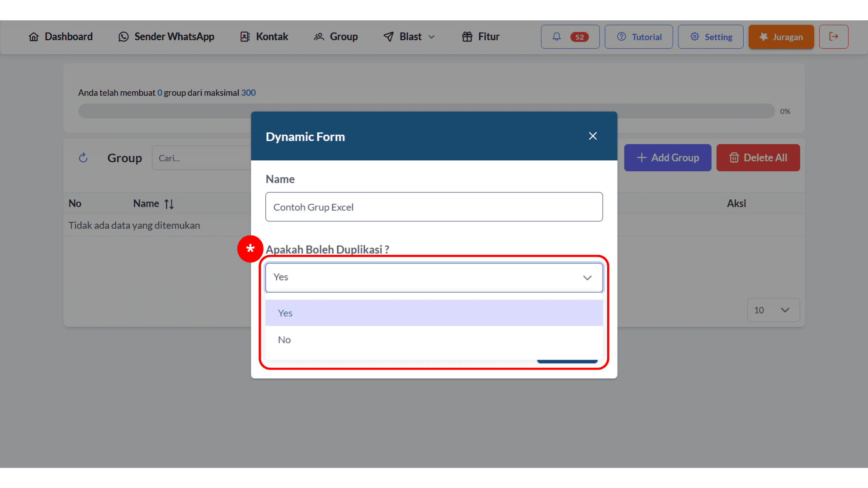Refresh the Group list
This screenshot has height=488, width=868.
coord(83,158)
